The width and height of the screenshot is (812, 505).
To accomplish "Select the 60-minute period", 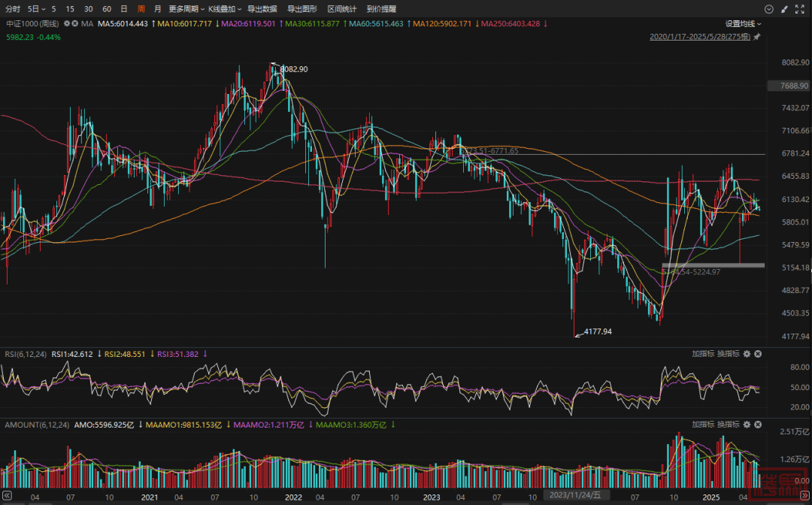I will click(107, 9).
